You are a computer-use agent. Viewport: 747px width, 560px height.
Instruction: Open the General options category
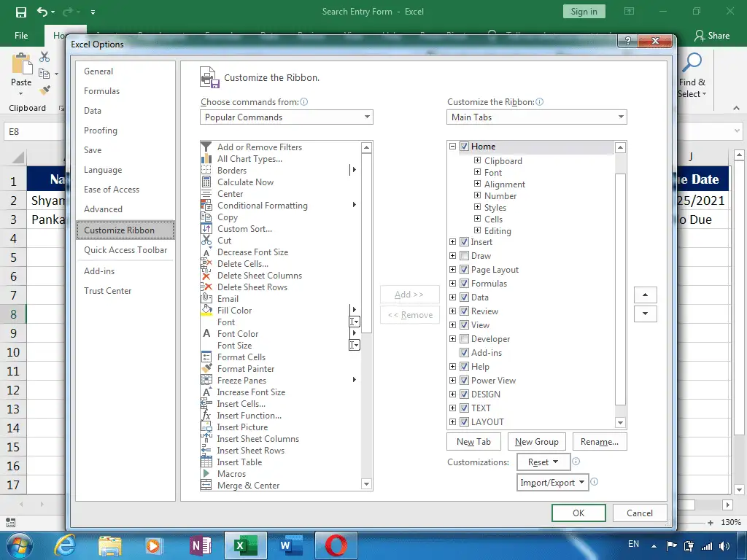[98, 71]
